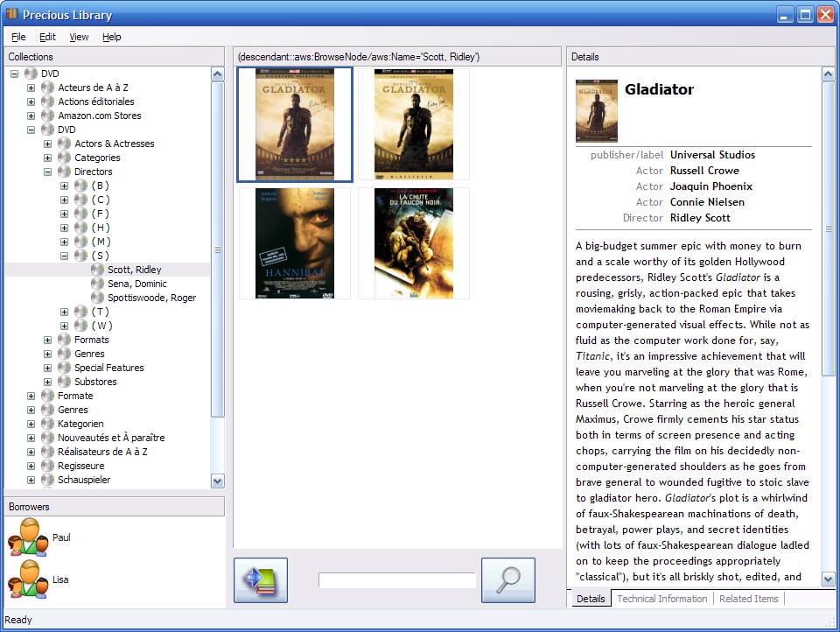Click the Collections scrollbar up arrow
Image resolution: width=840 pixels, height=632 pixels.
pos(218,74)
